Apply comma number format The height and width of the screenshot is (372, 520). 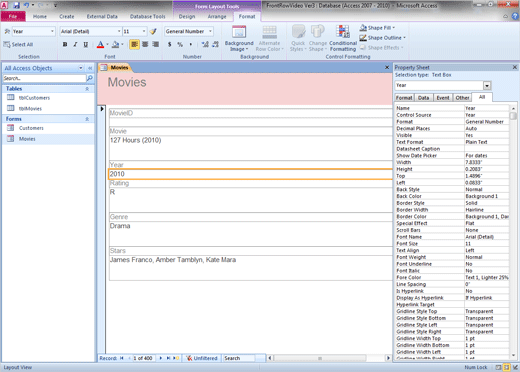191,44
